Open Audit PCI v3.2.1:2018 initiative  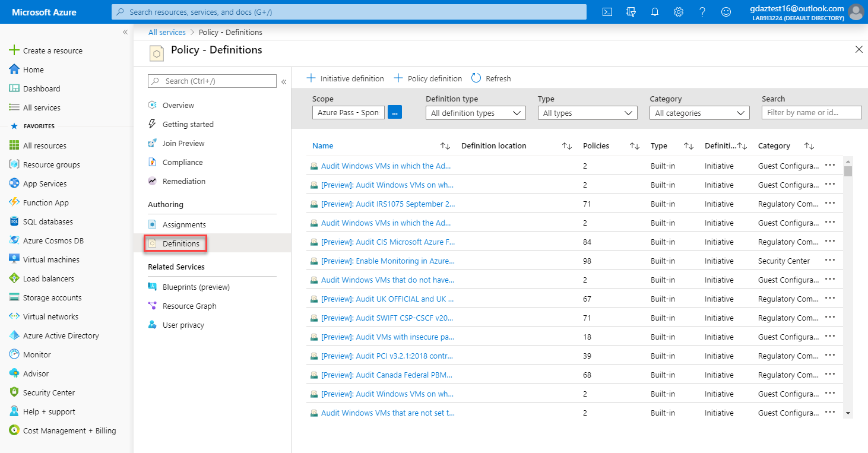(387, 356)
